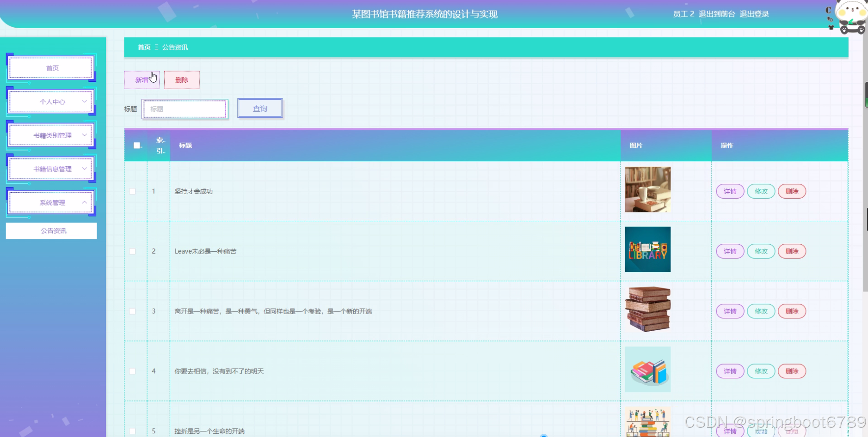Click 详情 for row 3
This screenshot has height=437, width=868.
tap(730, 311)
